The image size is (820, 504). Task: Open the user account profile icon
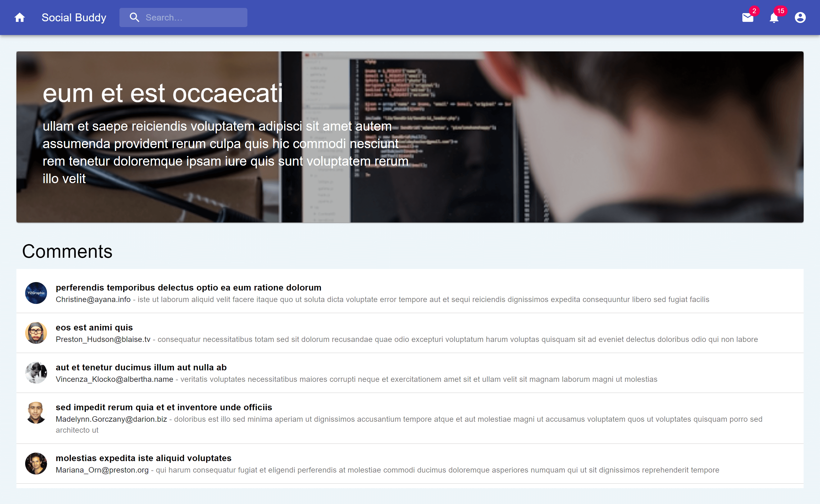click(800, 17)
